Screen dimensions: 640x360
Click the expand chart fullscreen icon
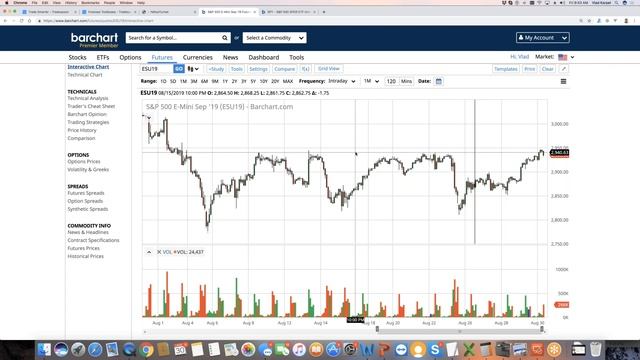click(x=564, y=69)
